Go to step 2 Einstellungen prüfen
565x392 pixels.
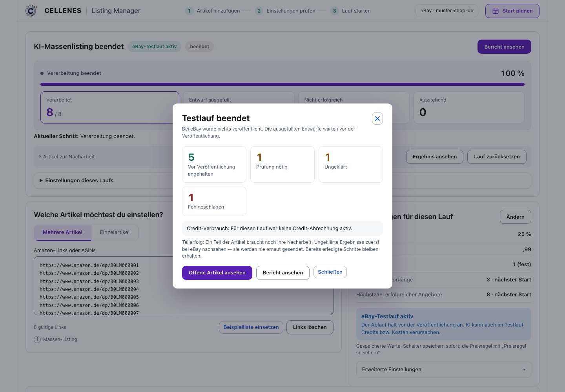point(286,11)
